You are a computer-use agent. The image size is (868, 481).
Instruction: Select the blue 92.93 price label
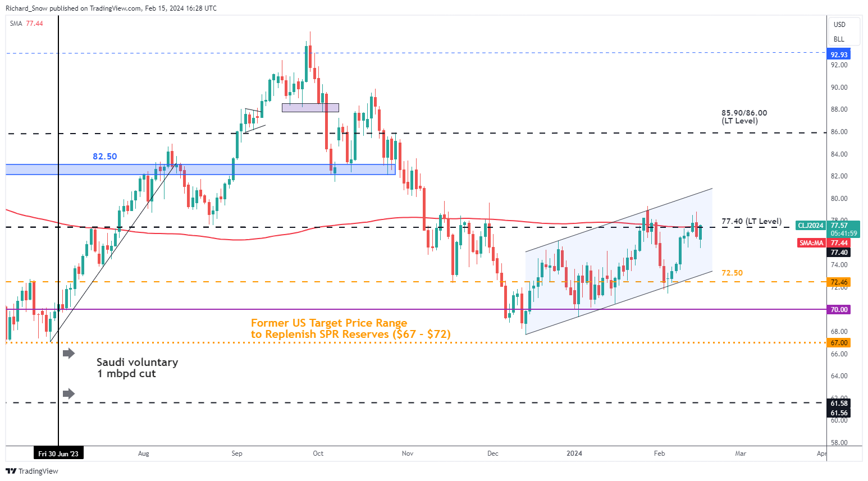pos(839,54)
